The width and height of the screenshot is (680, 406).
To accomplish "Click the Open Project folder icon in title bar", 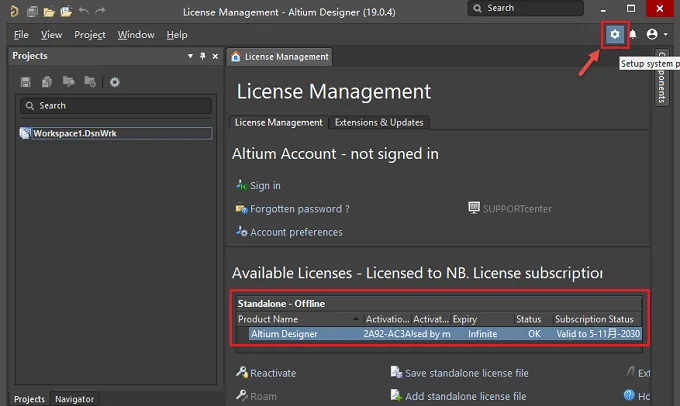I will point(66,11).
